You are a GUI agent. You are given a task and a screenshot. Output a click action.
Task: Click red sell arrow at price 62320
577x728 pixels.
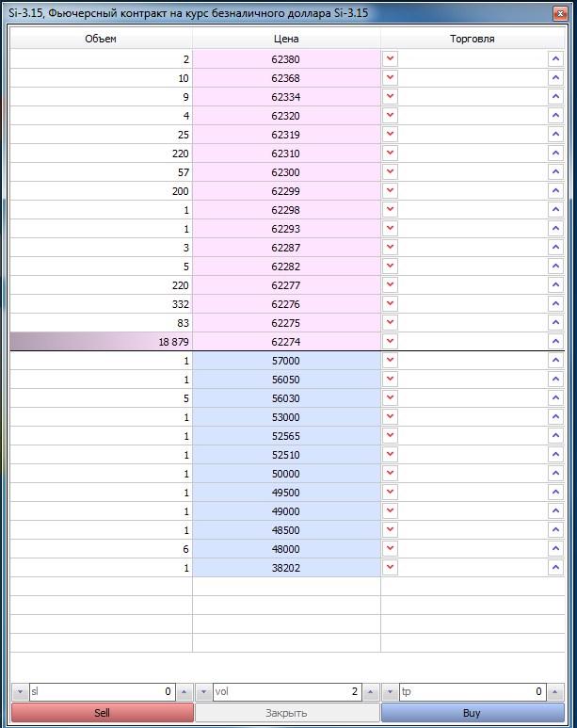coord(390,116)
